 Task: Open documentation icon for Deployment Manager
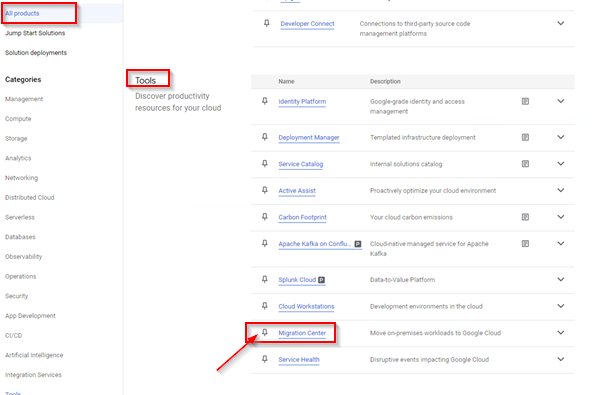[x=525, y=137]
